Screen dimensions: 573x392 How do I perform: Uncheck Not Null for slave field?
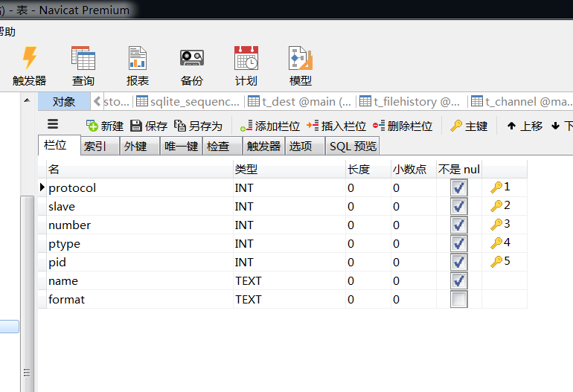point(459,206)
